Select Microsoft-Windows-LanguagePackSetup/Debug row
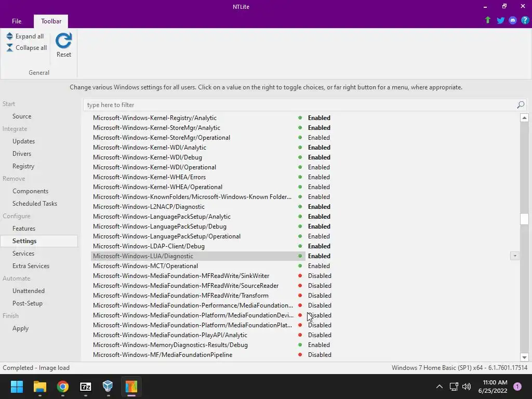This screenshot has width=532, height=399. 159,227
